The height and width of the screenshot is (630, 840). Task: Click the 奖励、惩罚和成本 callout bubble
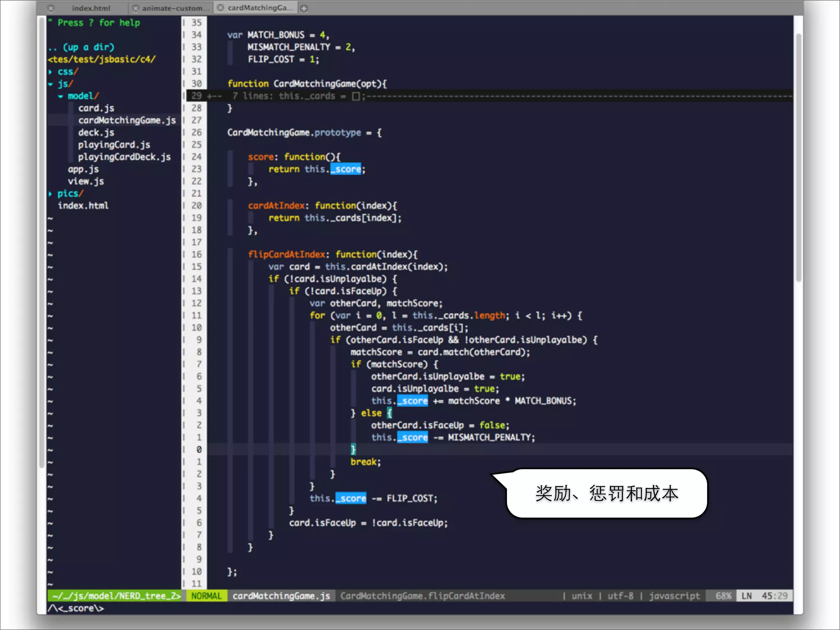(607, 493)
